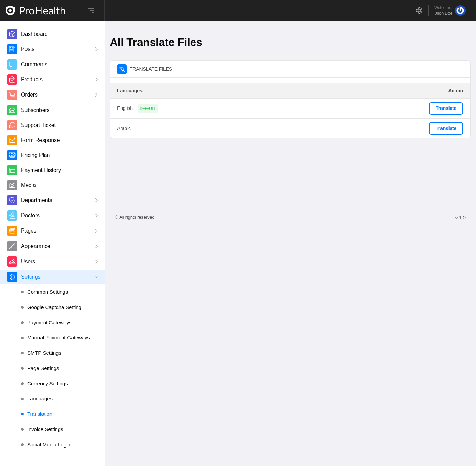Click the Pricing Plan money icon
The height and width of the screenshot is (466, 476).
12,155
